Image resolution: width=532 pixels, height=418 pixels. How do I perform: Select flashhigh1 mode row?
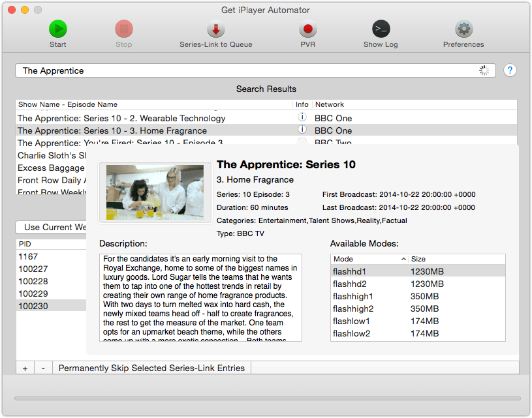418,296
